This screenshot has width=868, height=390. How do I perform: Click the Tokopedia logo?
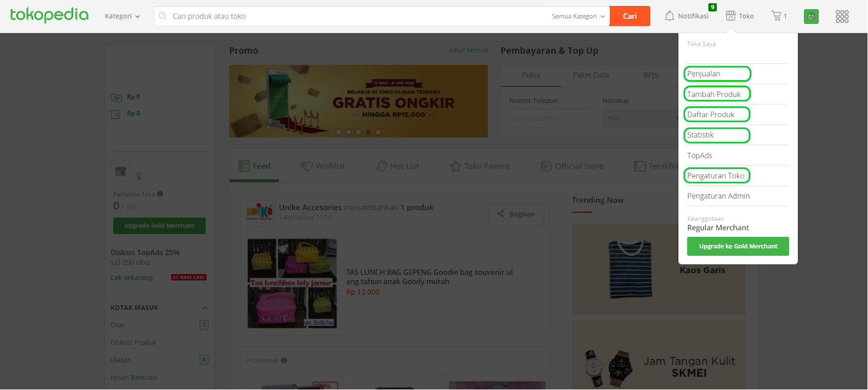(49, 15)
